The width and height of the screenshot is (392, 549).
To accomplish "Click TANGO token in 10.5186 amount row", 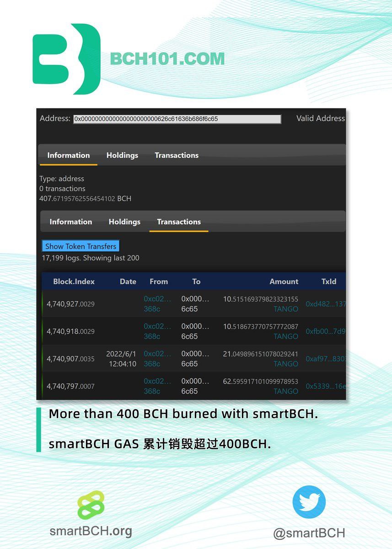I will click(286, 336).
